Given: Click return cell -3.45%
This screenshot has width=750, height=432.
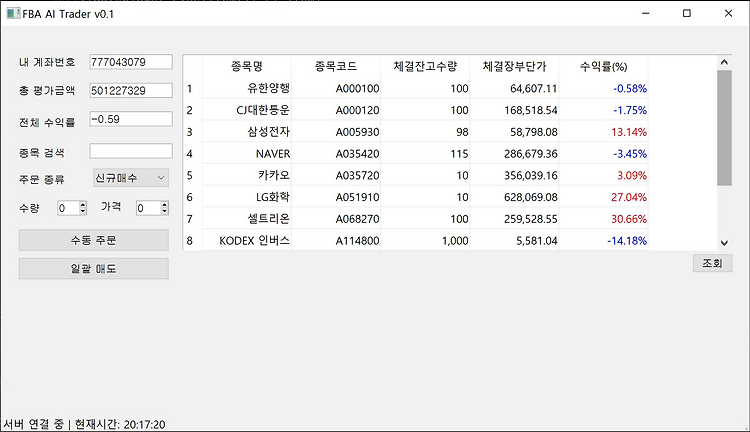Looking at the screenshot, I should coord(604,154).
